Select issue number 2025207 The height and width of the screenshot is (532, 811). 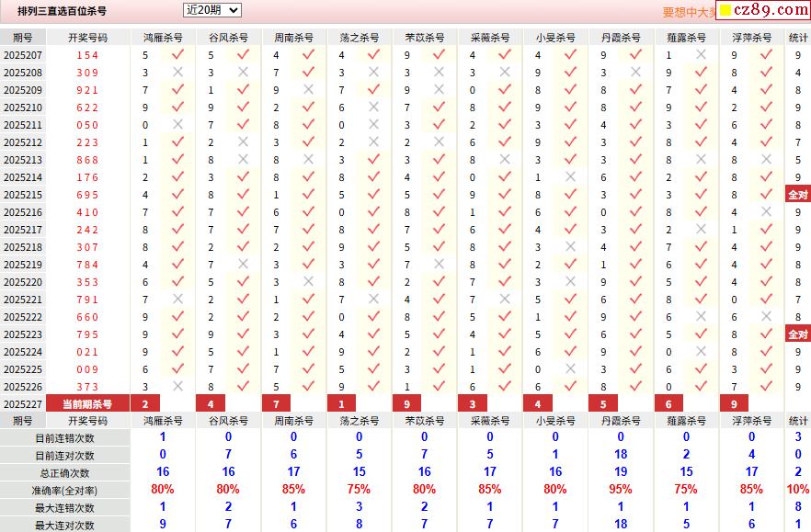23,55
